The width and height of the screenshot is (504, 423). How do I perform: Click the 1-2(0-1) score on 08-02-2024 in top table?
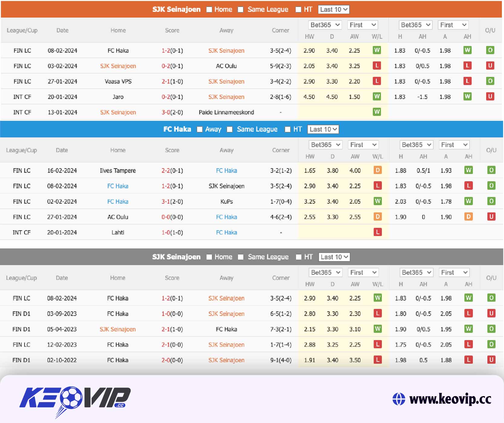point(172,51)
